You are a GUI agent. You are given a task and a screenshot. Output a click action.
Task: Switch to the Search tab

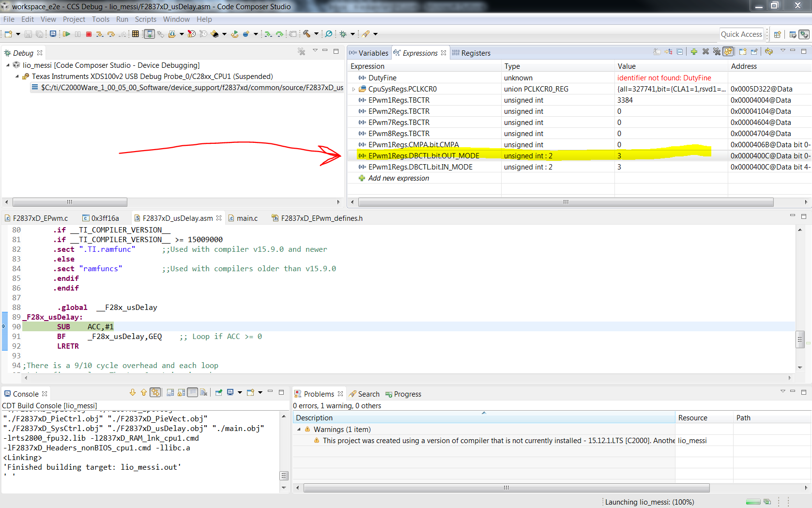(364, 394)
